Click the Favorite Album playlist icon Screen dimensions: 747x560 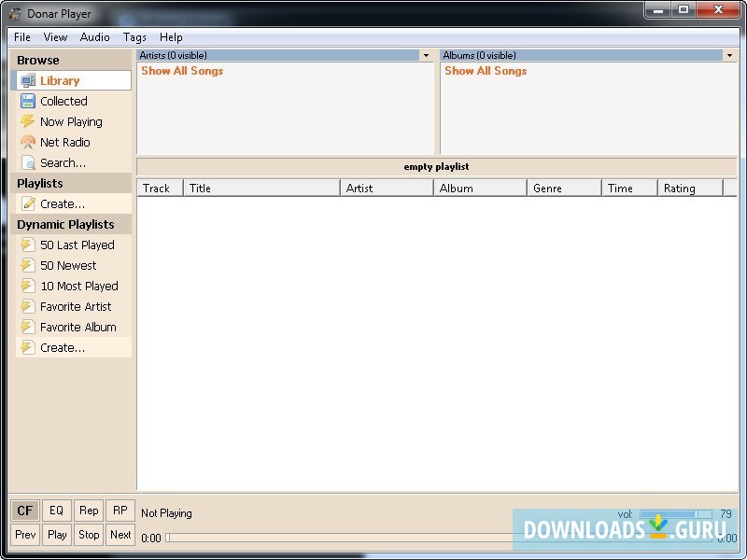(x=28, y=327)
